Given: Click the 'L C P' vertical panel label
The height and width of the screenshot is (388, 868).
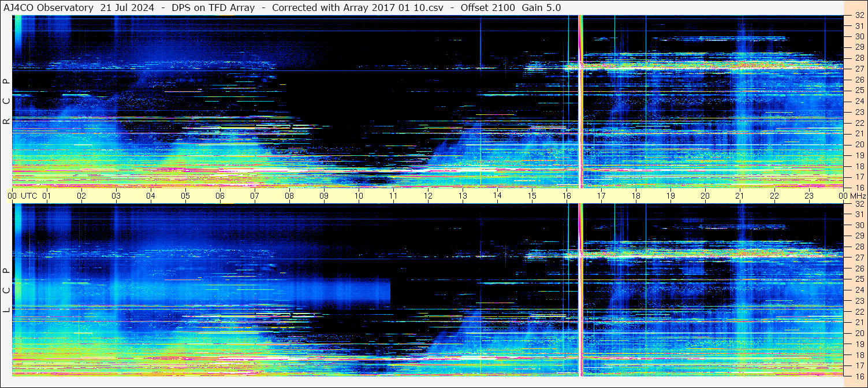Looking at the screenshot, I should pos(7,290).
